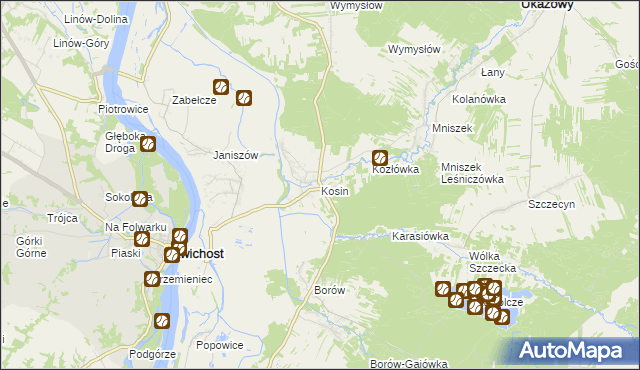
Task: Select the lowest Zawichost marker beside the town name
Action: pos(172,255)
